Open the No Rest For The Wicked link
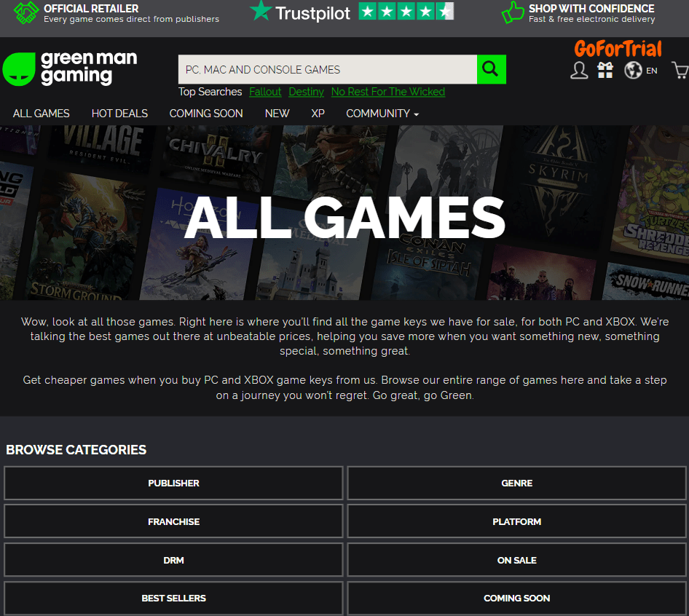The width and height of the screenshot is (689, 616). click(388, 92)
